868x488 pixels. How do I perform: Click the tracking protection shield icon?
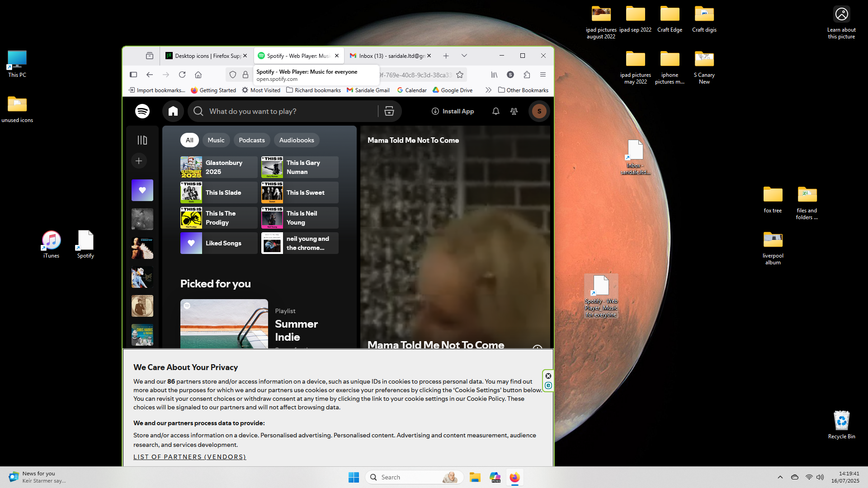(x=233, y=75)
